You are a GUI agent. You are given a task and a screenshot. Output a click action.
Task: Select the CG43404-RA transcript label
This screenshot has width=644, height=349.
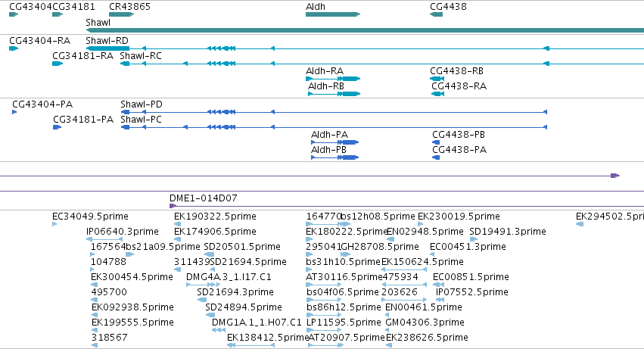pyautogui.click(x=40, y=41)
